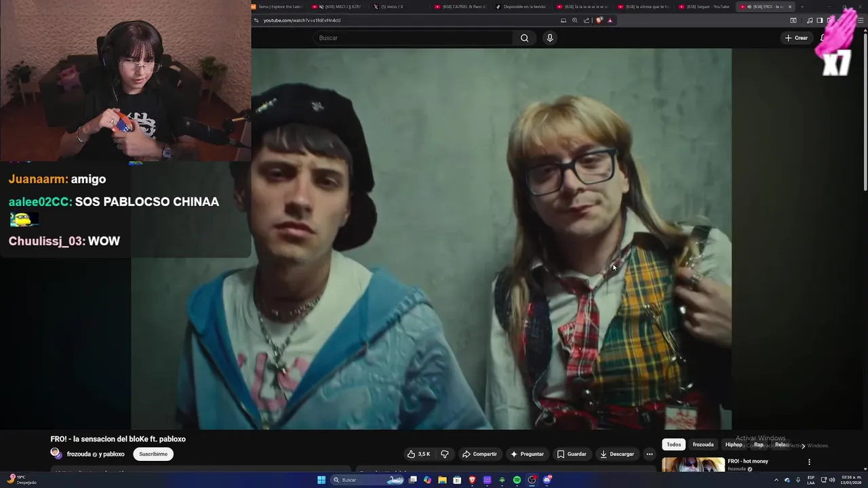Click ESP LAA language indicator
868x488 pixels.
click(x=811, y=480)
